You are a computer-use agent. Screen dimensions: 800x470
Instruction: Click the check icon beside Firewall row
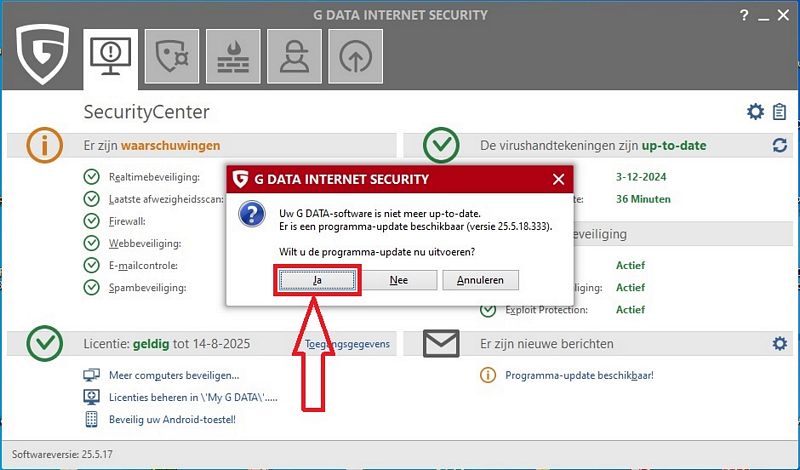pyautogui.click(x=91, y=221)
